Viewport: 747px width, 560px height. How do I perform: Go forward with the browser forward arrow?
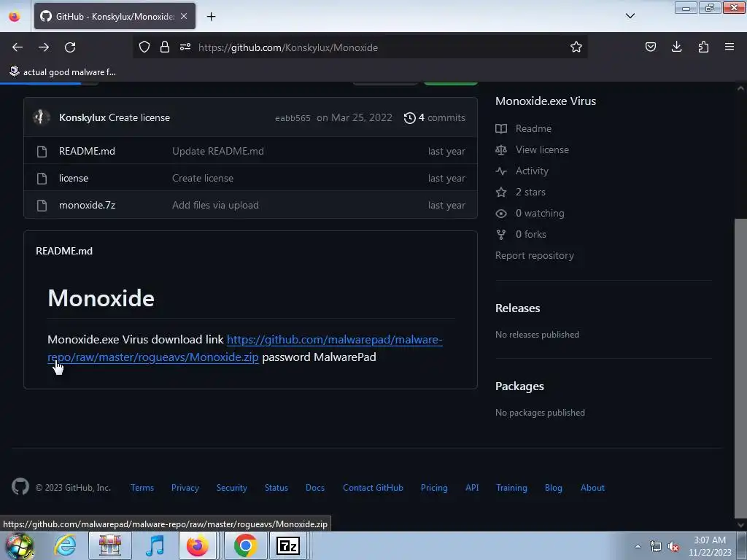click(44, 47)
